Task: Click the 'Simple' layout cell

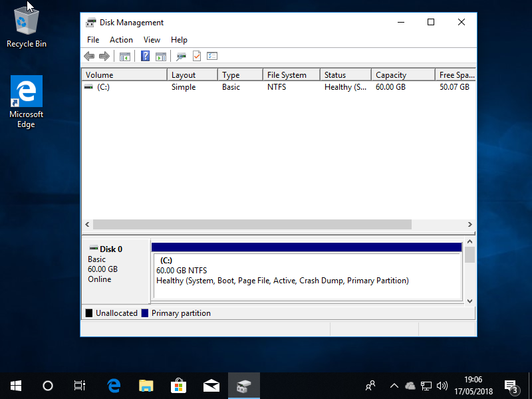Action: pos(184,87)
